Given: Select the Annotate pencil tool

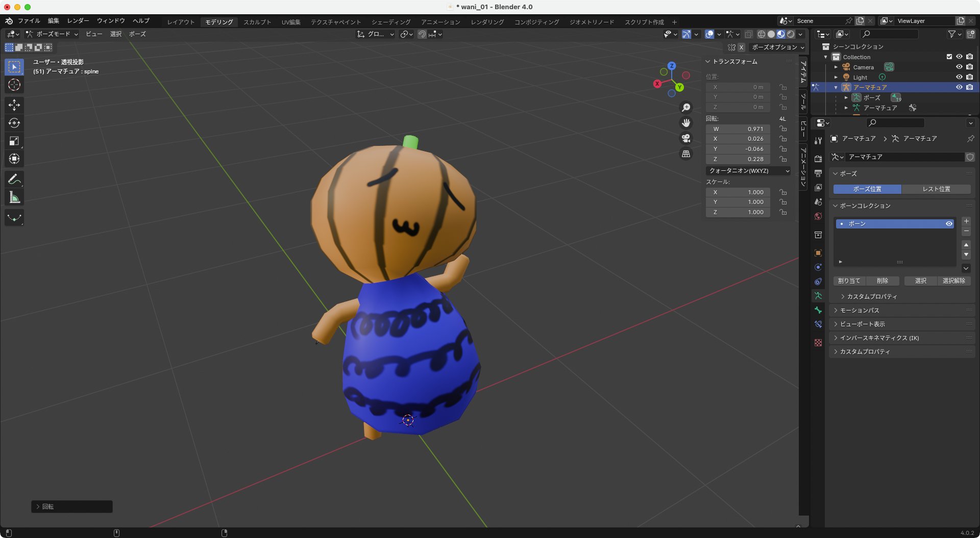Looking at the screenshot, I should (14, 179).
